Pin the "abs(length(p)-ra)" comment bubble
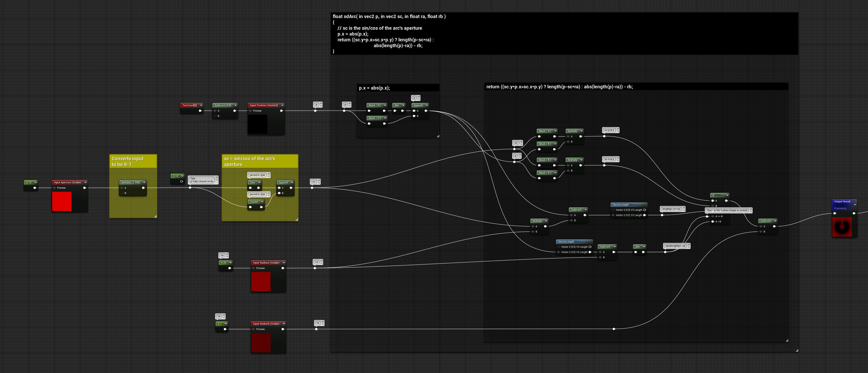Image resolution: width=868 pixels, height=373 pixels. pos(689,245)
